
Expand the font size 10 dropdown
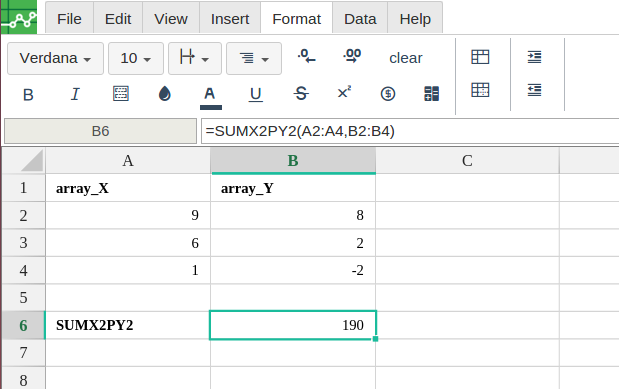click(x=136, y=58)
